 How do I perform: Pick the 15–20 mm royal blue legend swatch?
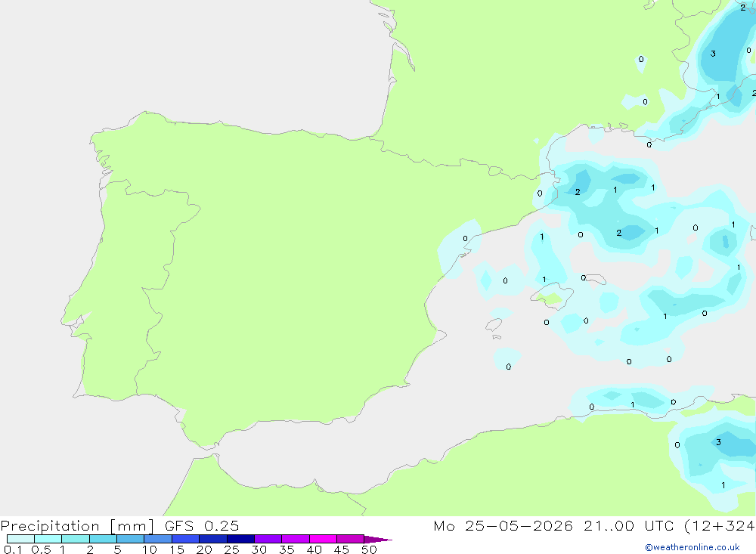[x=186, y=539]
